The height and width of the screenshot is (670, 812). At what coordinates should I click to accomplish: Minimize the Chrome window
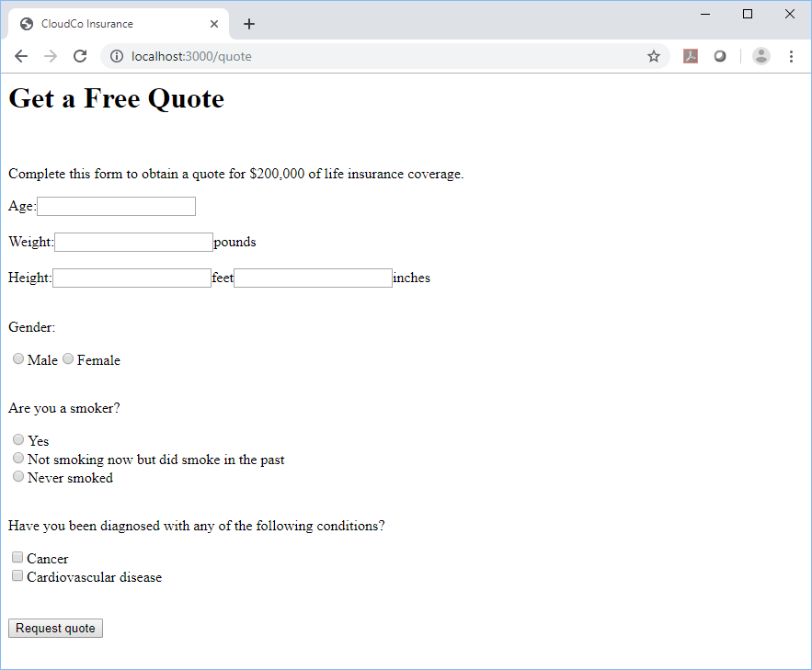pos(704,14)
